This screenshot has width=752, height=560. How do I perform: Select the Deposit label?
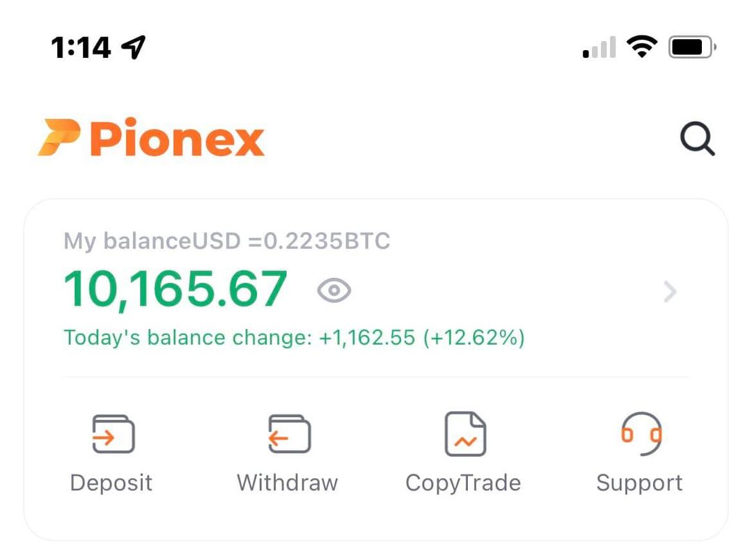pyautogui.click(x=111, y=483)
